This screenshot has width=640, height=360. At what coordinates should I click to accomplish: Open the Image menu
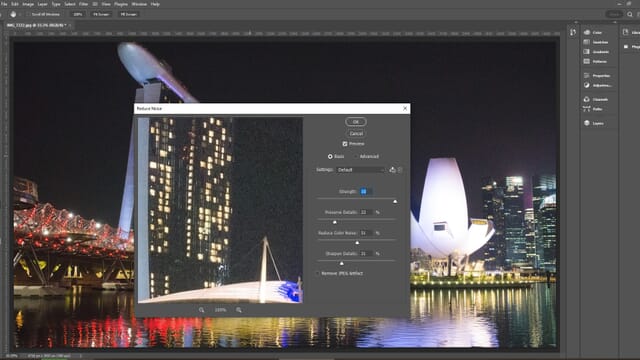28,4
